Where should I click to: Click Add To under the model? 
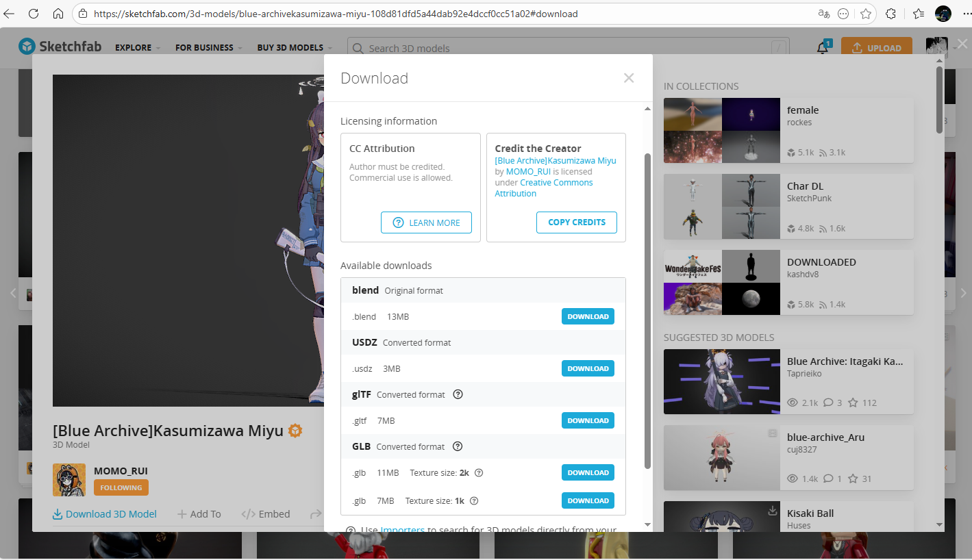[199, 514]
